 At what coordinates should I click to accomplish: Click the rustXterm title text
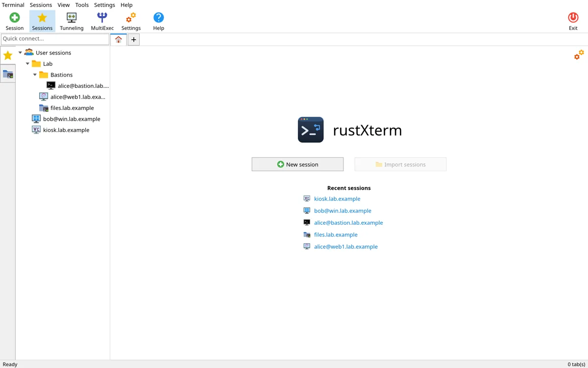[367, 130]
